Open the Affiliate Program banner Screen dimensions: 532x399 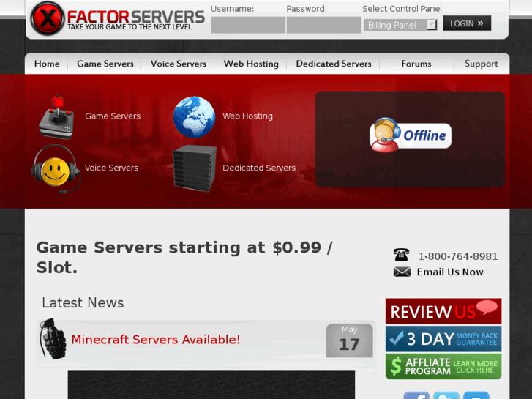[x=443, y=366]
